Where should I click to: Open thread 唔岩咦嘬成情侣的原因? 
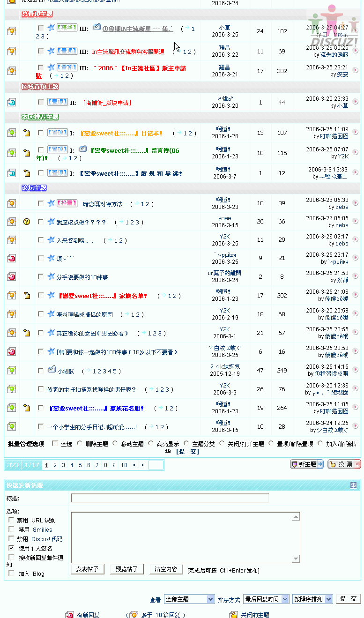pyautogui.click(x=84, y=314)
